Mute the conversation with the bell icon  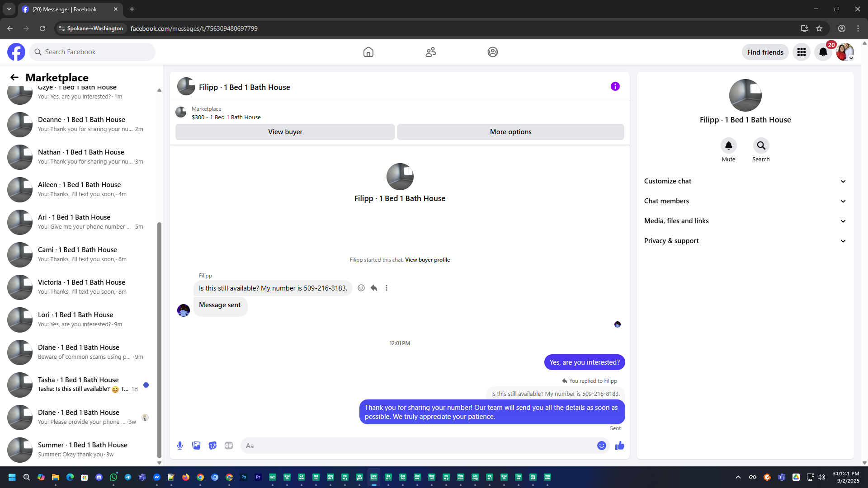coord(728,145)
